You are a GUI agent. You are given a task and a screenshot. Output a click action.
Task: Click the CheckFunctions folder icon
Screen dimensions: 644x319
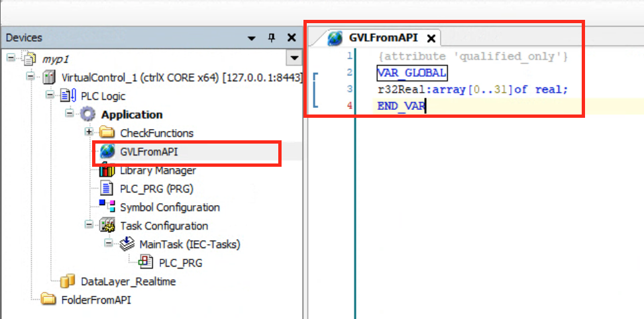pos(107,133)
